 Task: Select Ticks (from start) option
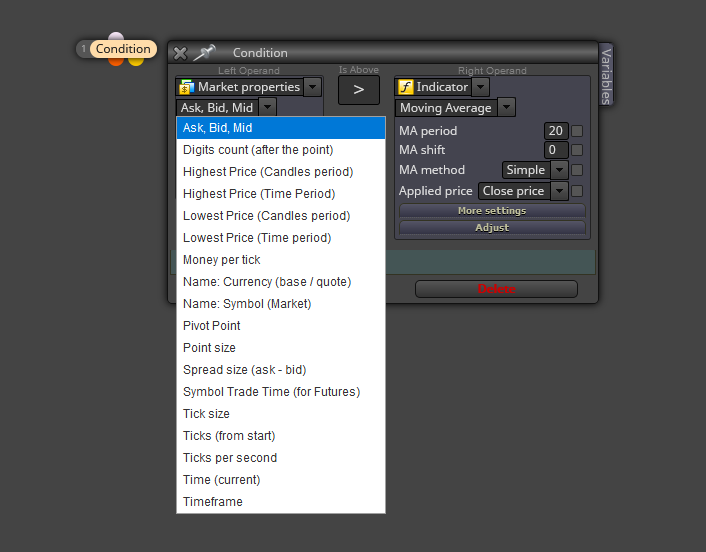pyautogui.click(x=281, y=436)
